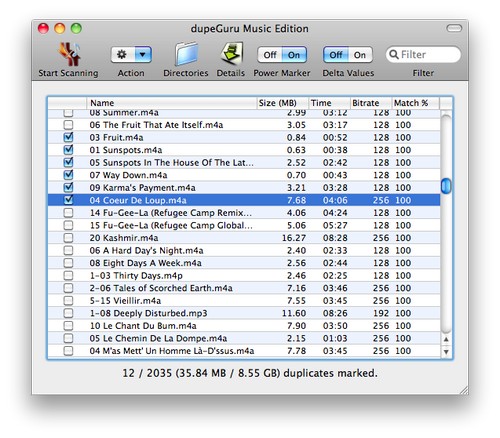Screen dimensions: 500x438
Task: Check the box for 06 The Fruit That Ate Itself.m4a
Action: click(x=68, y=125)
